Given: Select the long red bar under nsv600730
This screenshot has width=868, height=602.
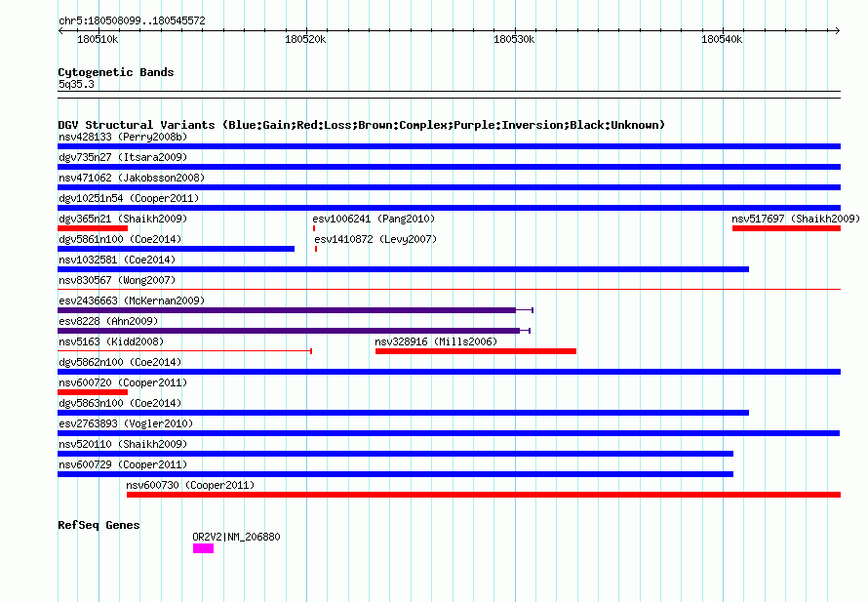Looking at the screenshot, I should 484,495.
